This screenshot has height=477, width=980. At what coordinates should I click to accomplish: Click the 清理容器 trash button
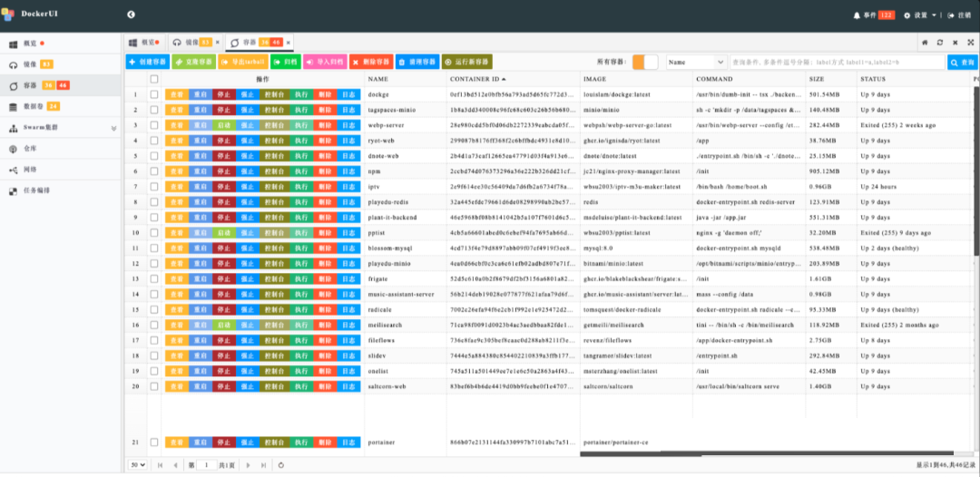(417, 62)
